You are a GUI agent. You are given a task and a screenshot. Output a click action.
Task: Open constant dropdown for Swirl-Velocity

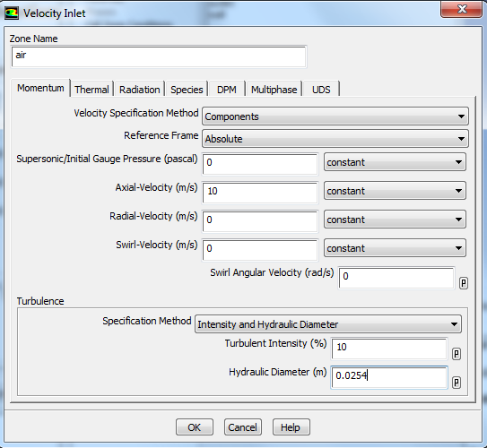click(395, 248)
